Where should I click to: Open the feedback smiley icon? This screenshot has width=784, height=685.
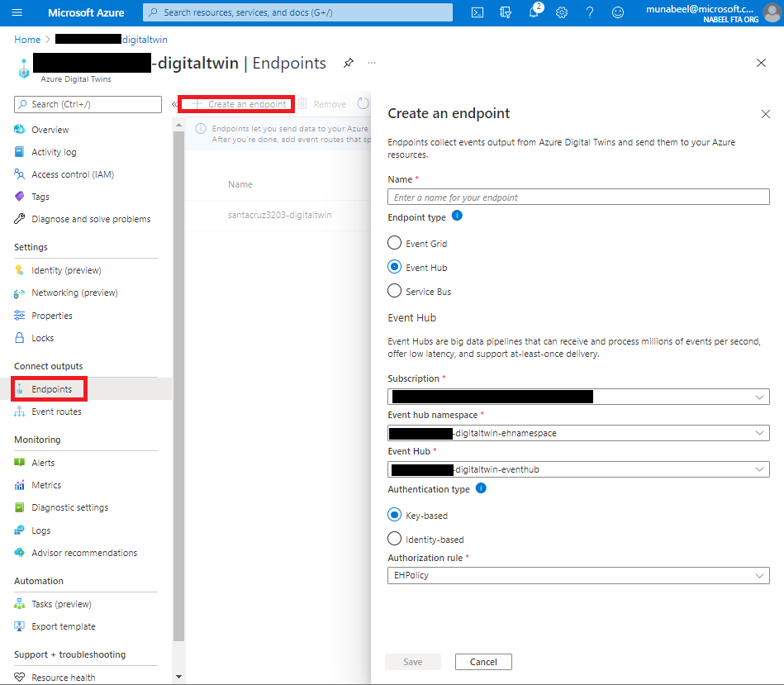coord(618,12)
